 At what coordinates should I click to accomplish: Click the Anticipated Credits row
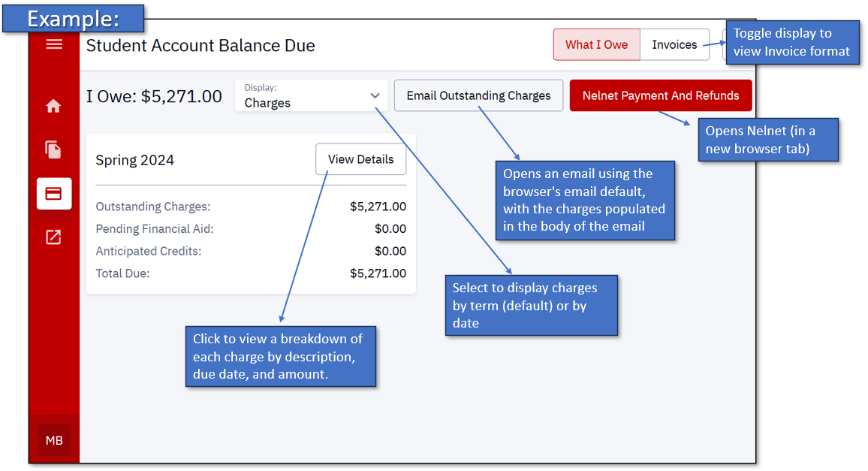[x=251, y=252]
